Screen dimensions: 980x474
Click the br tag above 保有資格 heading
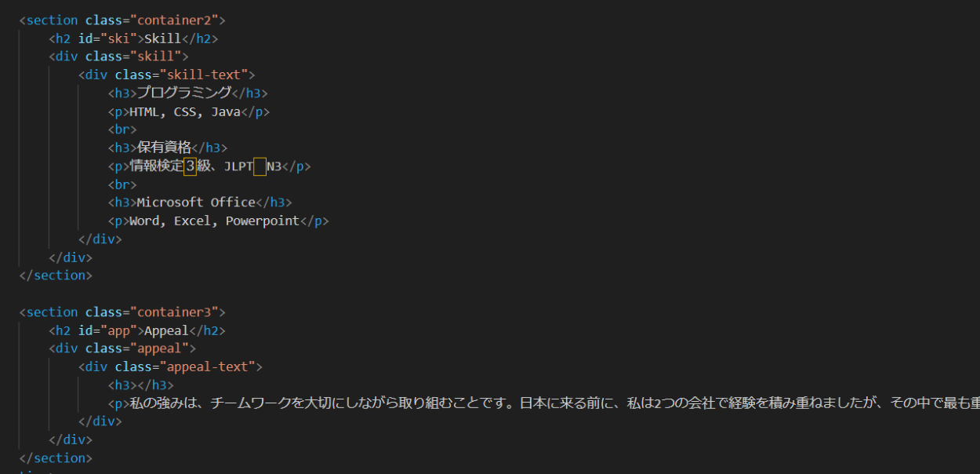122,130
